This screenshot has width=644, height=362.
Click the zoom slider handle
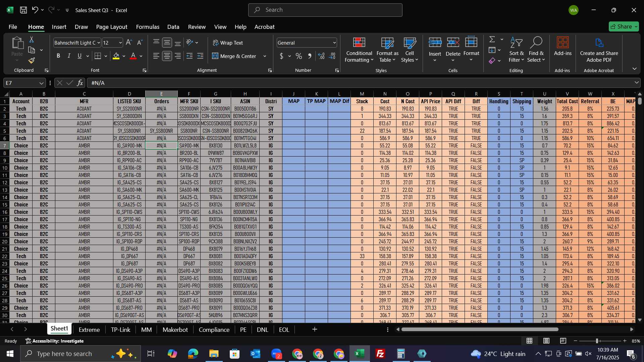pos(597,341)
